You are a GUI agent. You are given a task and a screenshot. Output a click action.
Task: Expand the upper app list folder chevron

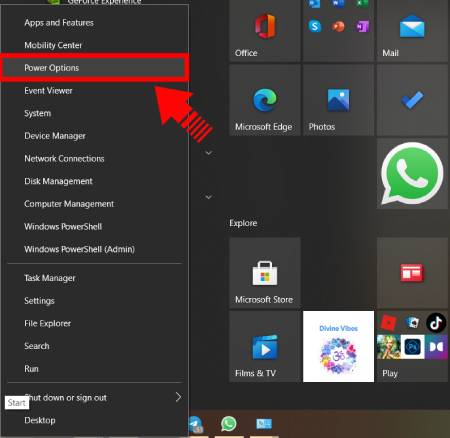(209, 153)
